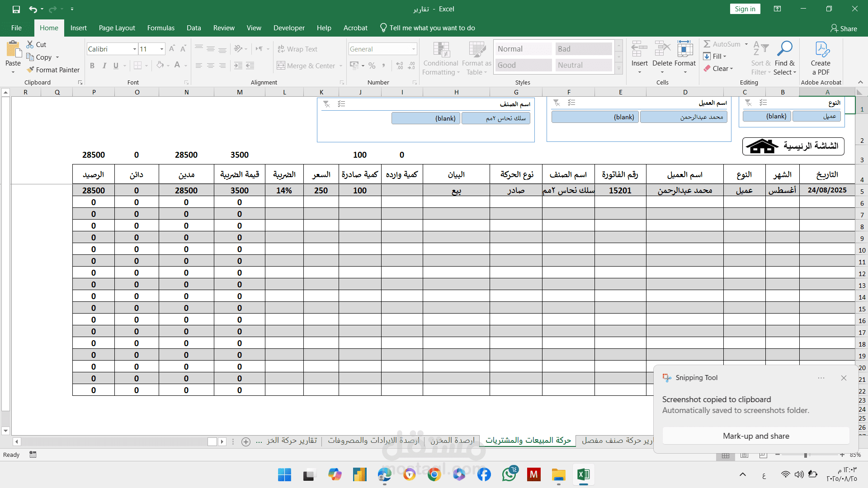868x488 pixels.
Task: Click the save icon in the title bar
Action: (x=16, y=9)
